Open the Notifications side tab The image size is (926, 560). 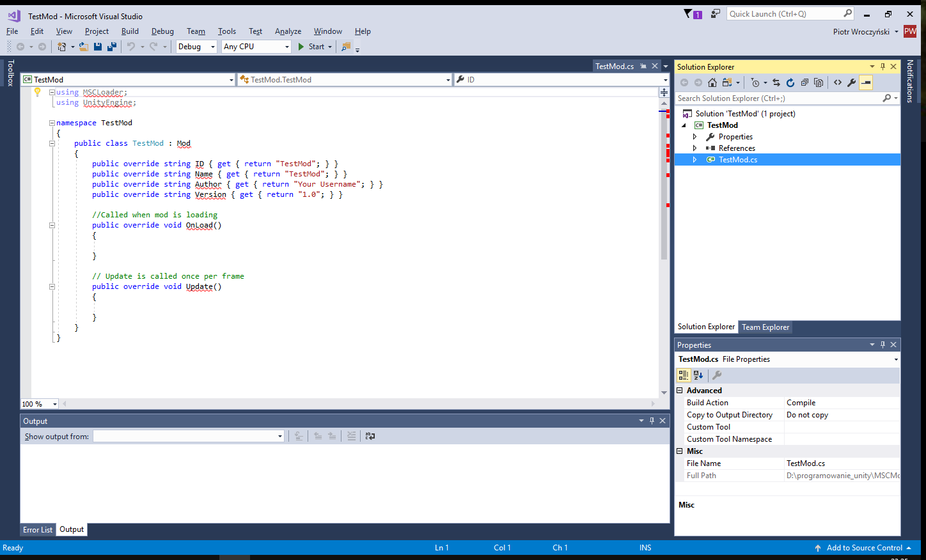pyautogui.click(x=910, y=81)
